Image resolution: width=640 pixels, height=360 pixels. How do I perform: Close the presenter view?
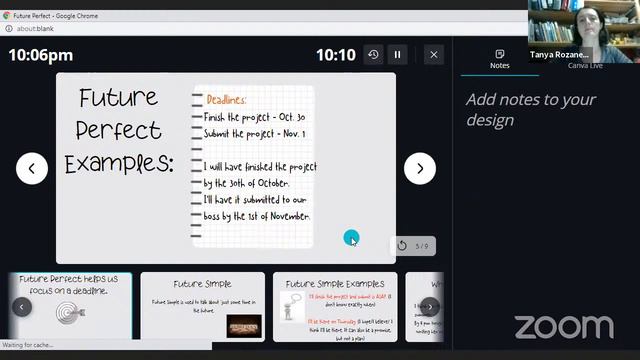tap(433, 55)
